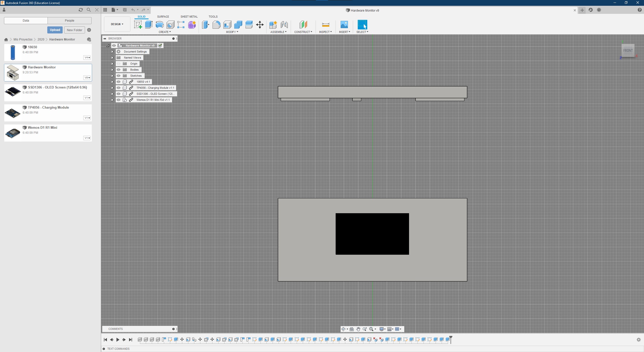Search the data panel
This screenshot has width=644, height=352.
coord(89,10)
